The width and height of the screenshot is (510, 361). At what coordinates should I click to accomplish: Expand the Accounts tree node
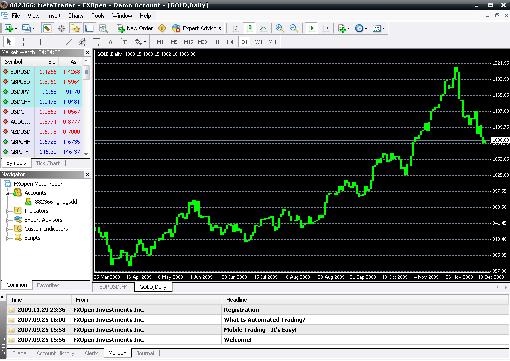click(x=8, y=193)
